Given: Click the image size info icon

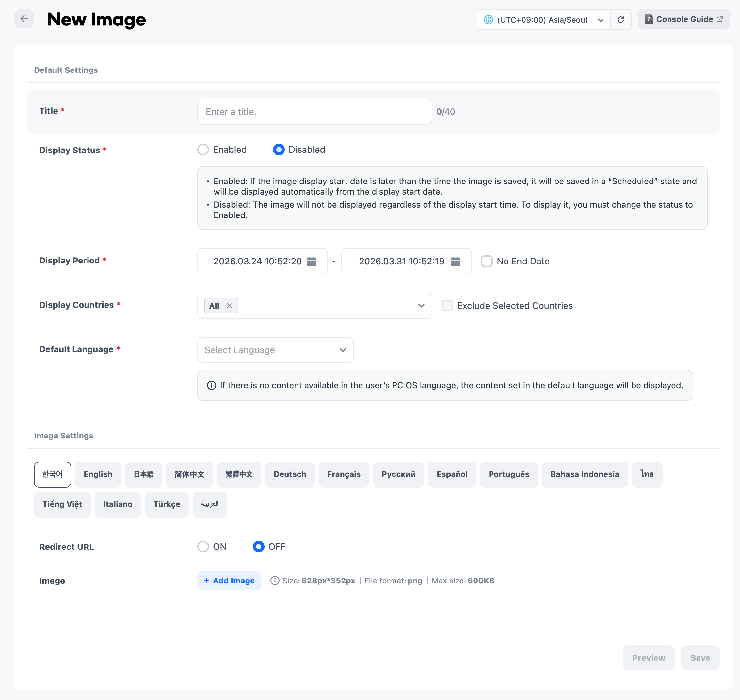Looking at the screenshot, I should tap(275, 581).
